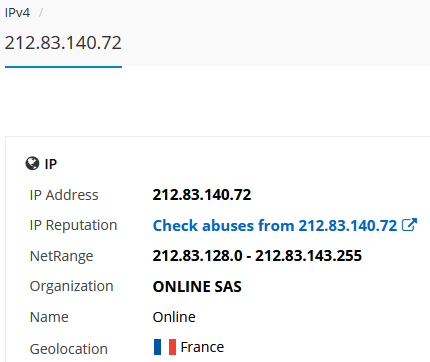Click the IP Reputation label
Image resolution: width=430 pixels, height=362 pixels.
(x=73, y=225)
